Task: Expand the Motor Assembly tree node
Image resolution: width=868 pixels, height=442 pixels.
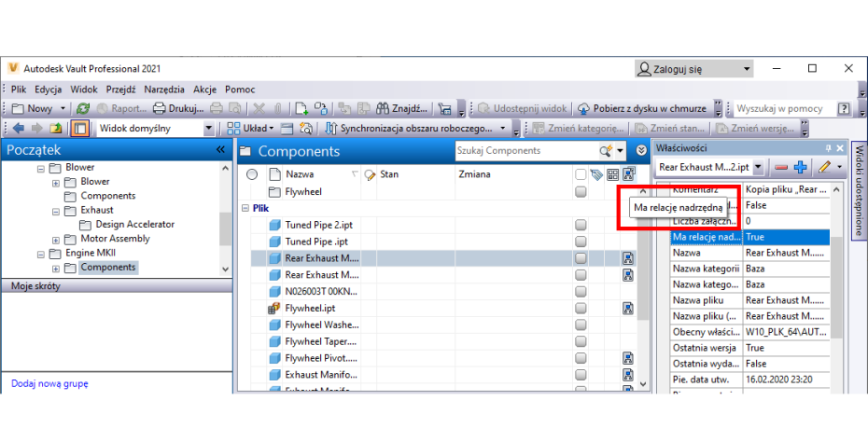Action: (x=55, y=240)
